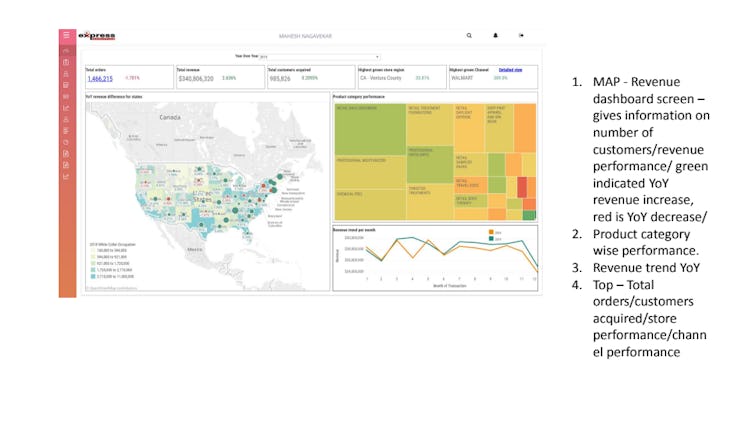Image resolution: width=750 pixels, height=422 pixels.
Task: Open the notifications bell icon
Action: [x=496, y=35]
